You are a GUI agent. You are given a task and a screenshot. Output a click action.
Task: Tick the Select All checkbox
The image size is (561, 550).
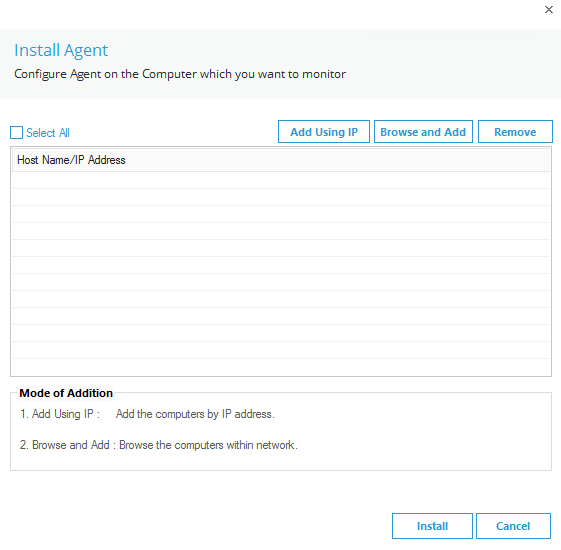[x=16, y=132]
